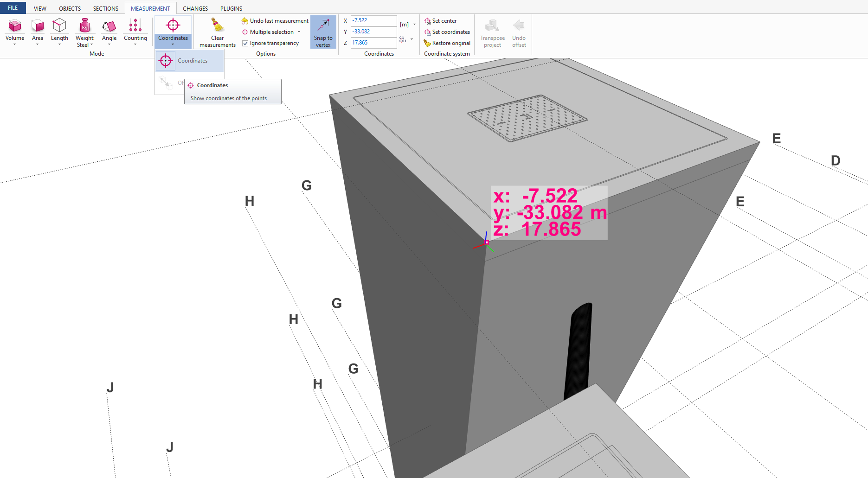Open the Multiple selection dropdown arrow

(x=299, y=32)
